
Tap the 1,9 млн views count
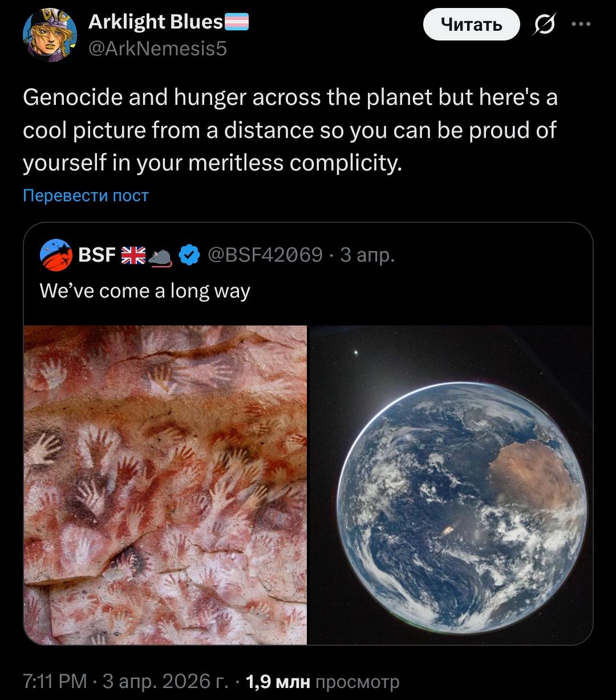tap(277, 681)
